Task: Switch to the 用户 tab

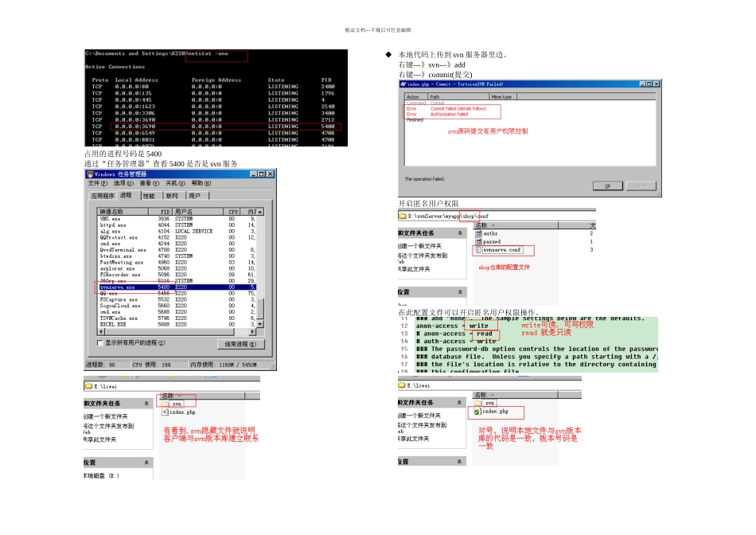Action: [195, 196]
